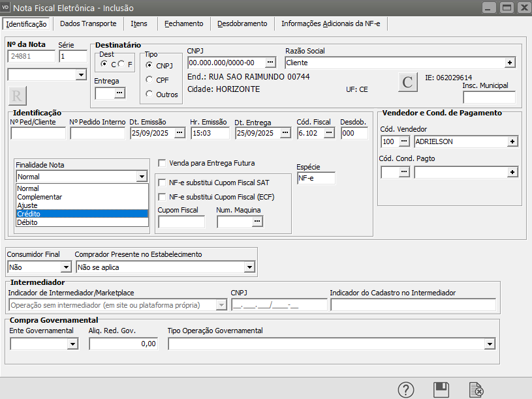Click the save floppy disk icon

(x=441, y=390)
